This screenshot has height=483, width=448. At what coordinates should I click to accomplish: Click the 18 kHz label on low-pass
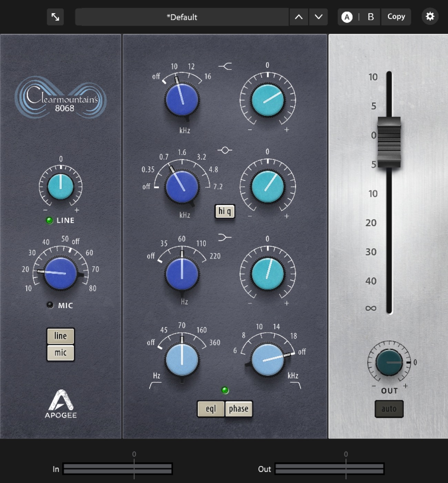[x=294, y=336]
